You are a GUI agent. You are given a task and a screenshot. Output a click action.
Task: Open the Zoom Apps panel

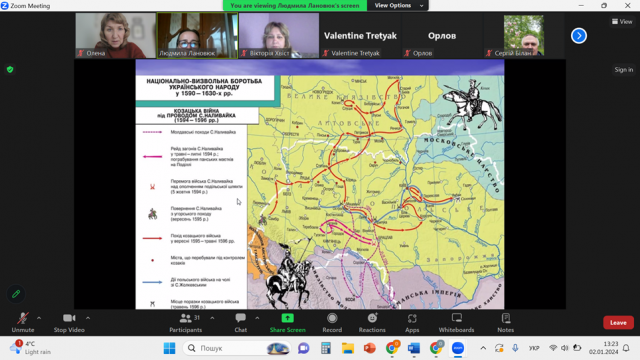(412, 322)
